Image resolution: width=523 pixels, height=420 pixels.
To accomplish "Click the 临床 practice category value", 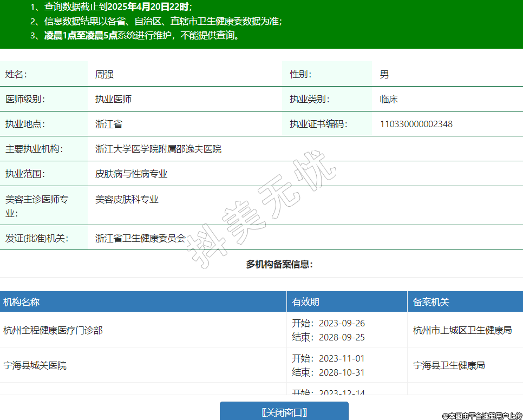I will click(x=389, y=99).
